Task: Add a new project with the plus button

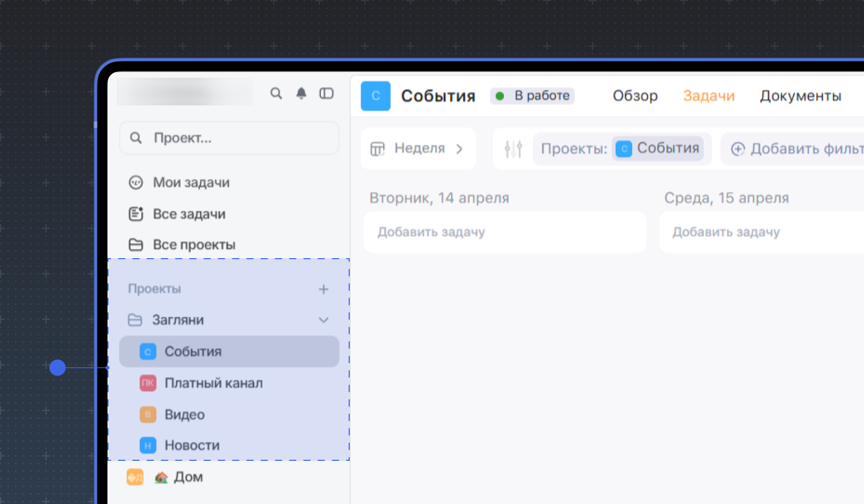Action: click(324, 289)
